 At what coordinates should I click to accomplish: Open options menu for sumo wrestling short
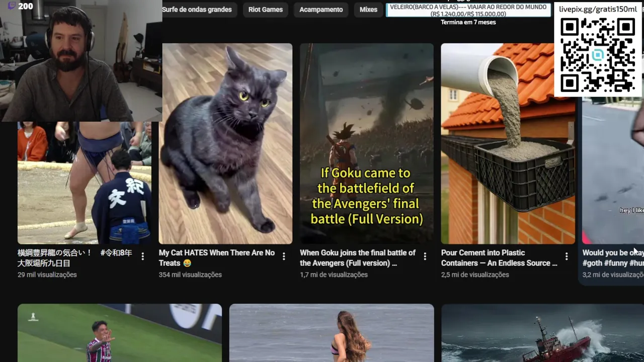pyautogui.click(x=142, y=256)
